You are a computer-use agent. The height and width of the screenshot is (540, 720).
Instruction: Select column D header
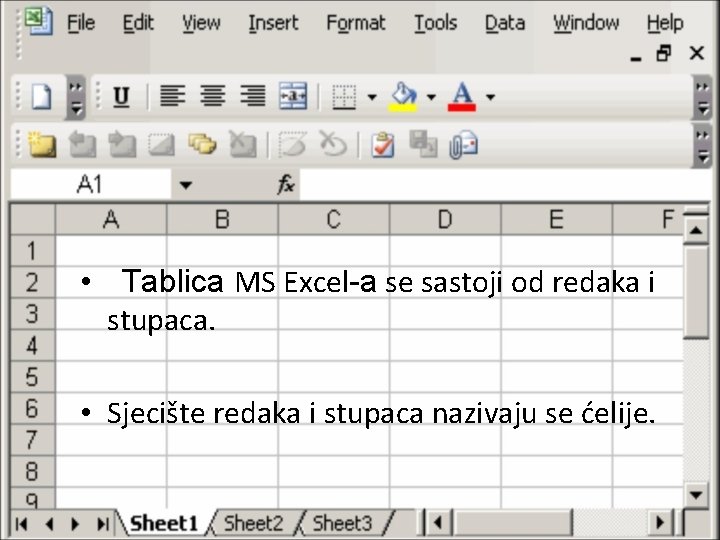[x=445, y=219]
